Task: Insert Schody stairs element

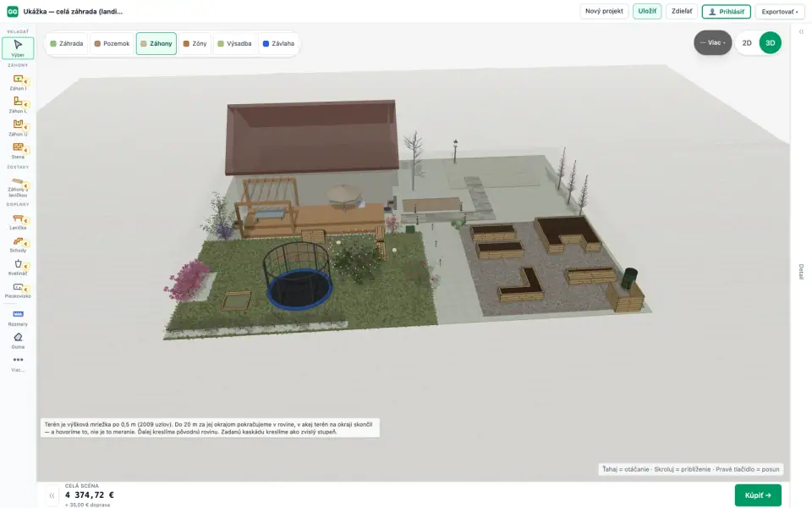Action: [18, 245]
